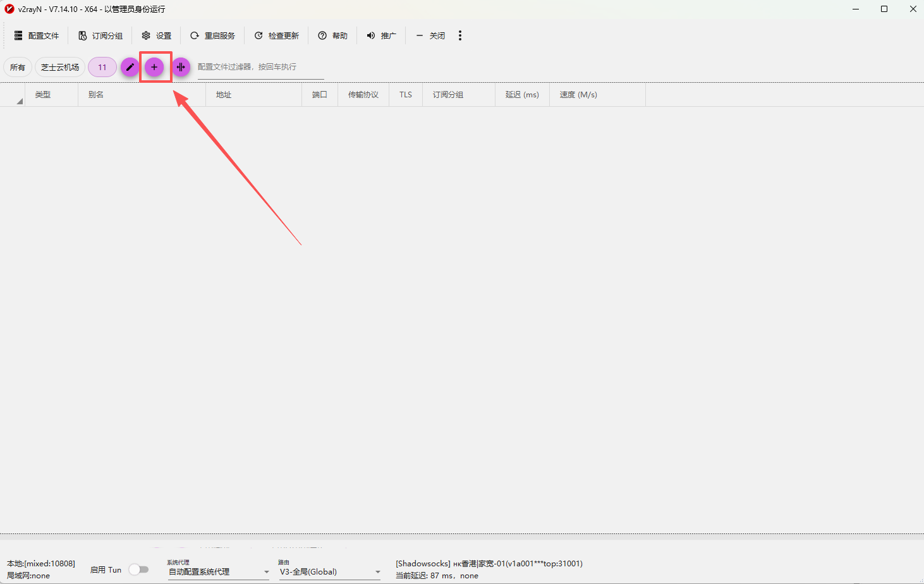Screen dimensions: 924x584
Task: Click the 推广 promotion button
Action: (x=381, y=35)
